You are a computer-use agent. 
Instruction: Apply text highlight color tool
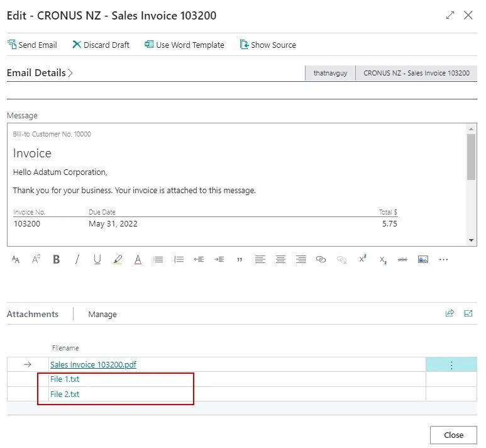[x=118, y=259]
